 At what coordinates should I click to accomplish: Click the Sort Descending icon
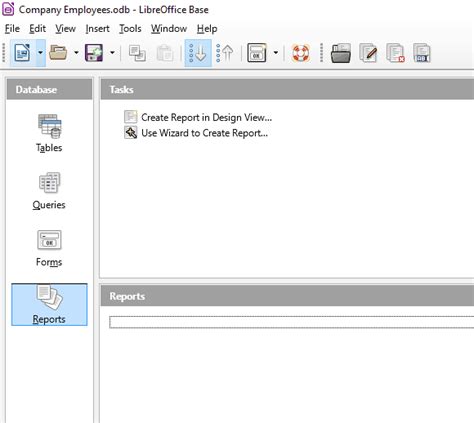point(225,53)
